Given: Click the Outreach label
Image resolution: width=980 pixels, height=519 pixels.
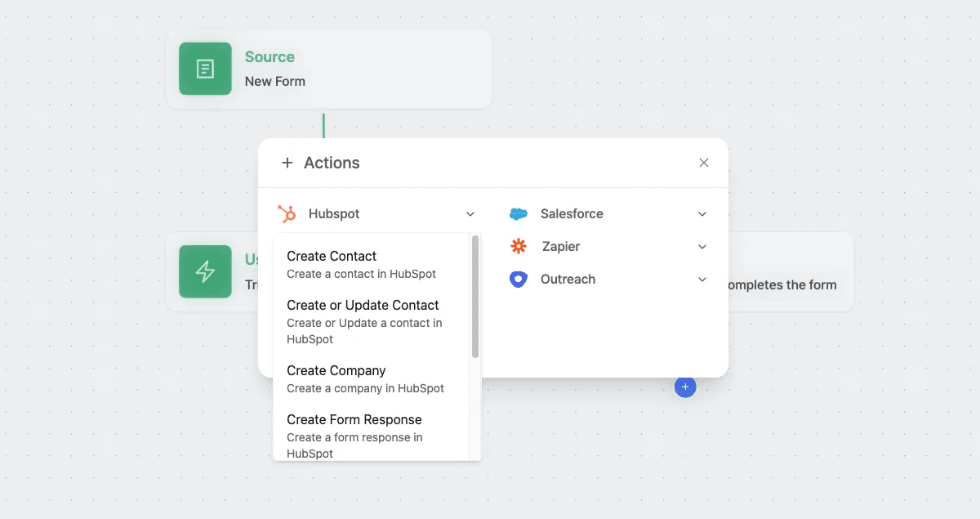Looking at the screenshot, I should (x=568, y=280).
